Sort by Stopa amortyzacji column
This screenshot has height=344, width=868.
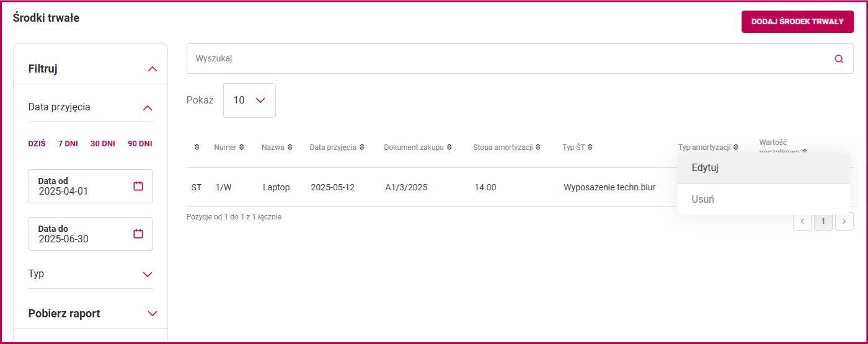(x=507, y=148)
